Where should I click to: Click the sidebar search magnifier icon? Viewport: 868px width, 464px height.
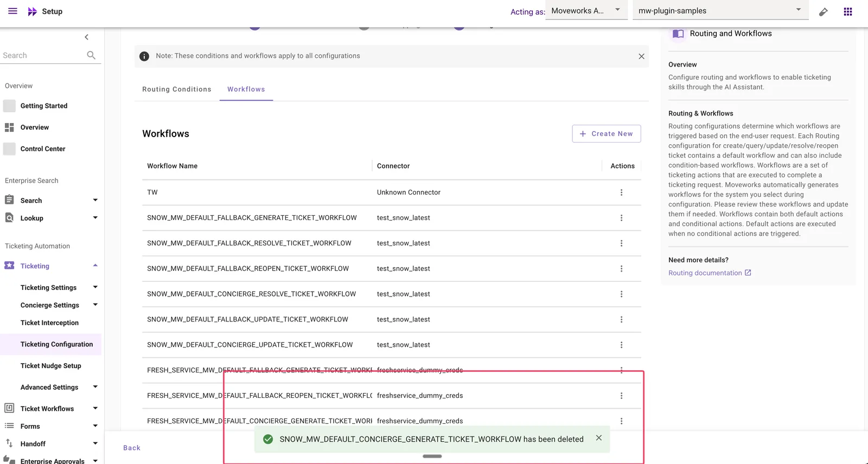click(x=91, y=55)
